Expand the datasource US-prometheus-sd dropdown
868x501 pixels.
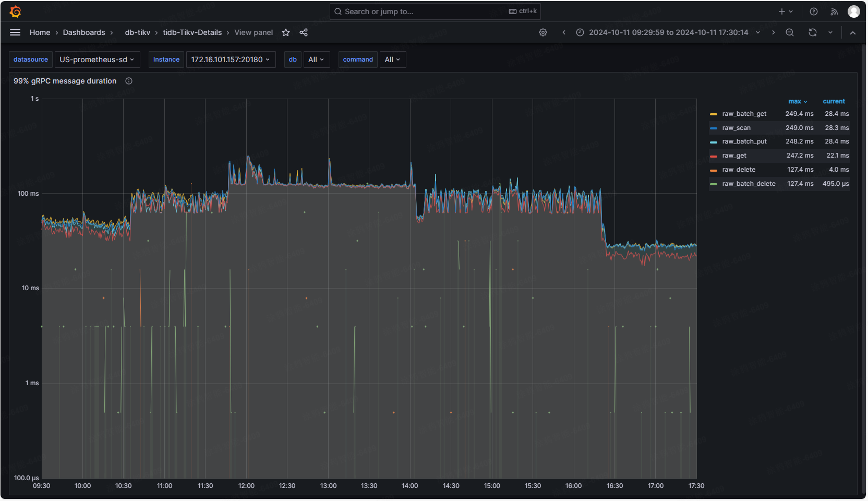point(97,59)
